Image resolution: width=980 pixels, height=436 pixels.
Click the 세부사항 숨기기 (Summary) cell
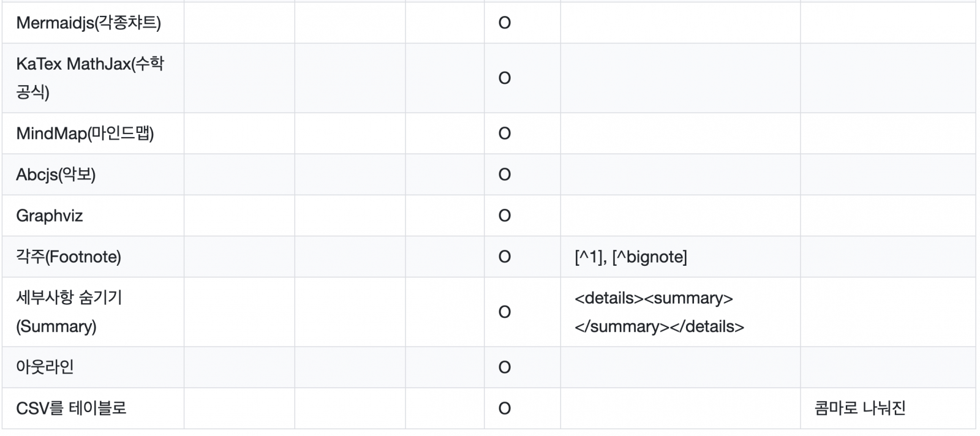69,312
